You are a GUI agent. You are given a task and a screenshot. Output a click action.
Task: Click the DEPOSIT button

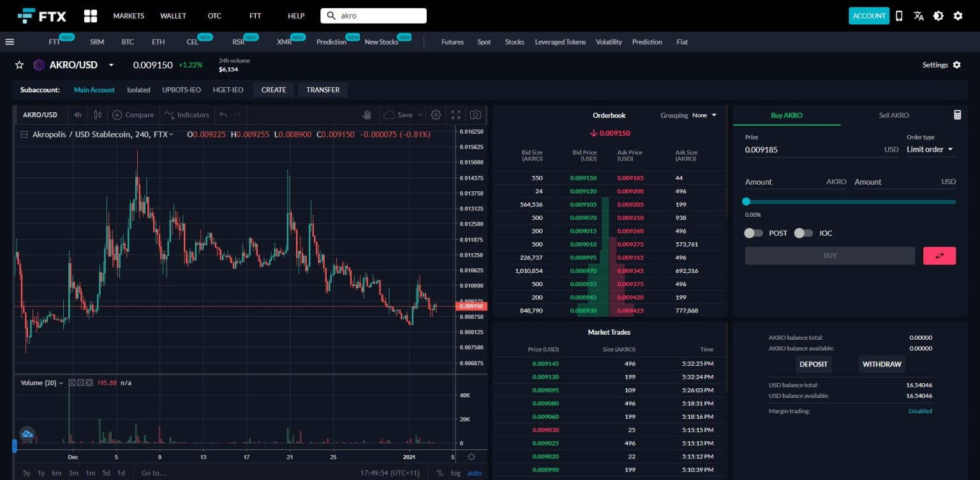pyautogui.click(x=813, y=365)
